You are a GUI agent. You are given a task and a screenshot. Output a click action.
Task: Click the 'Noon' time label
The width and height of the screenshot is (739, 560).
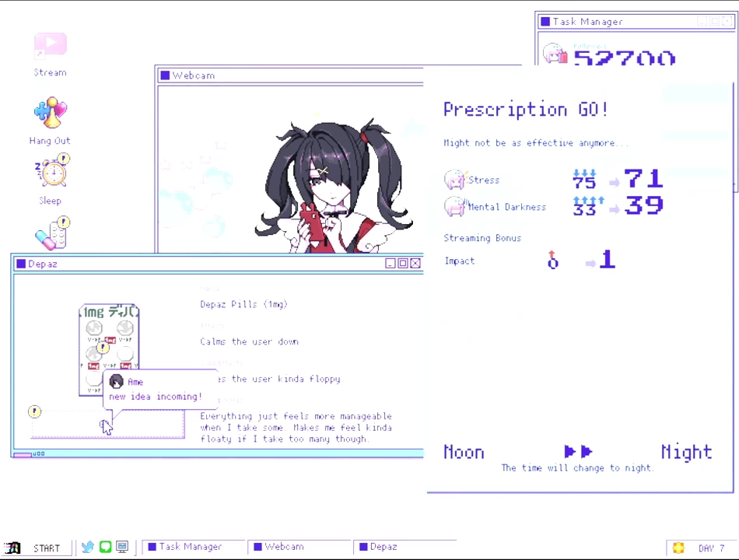click(x=464, y=452)
